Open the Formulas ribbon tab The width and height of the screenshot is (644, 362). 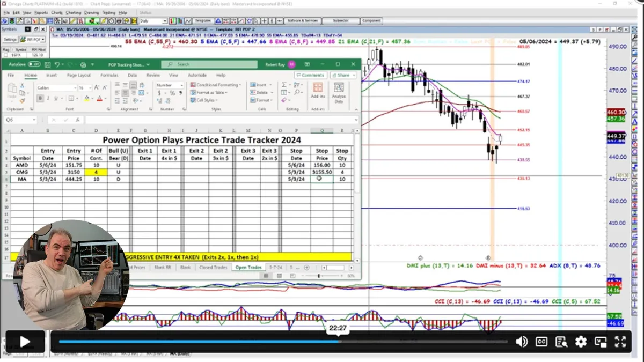[109, 76]
